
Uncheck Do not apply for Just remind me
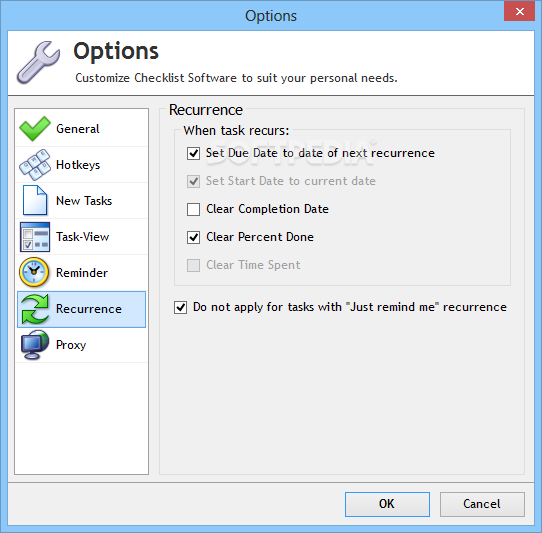pos(180,307)
